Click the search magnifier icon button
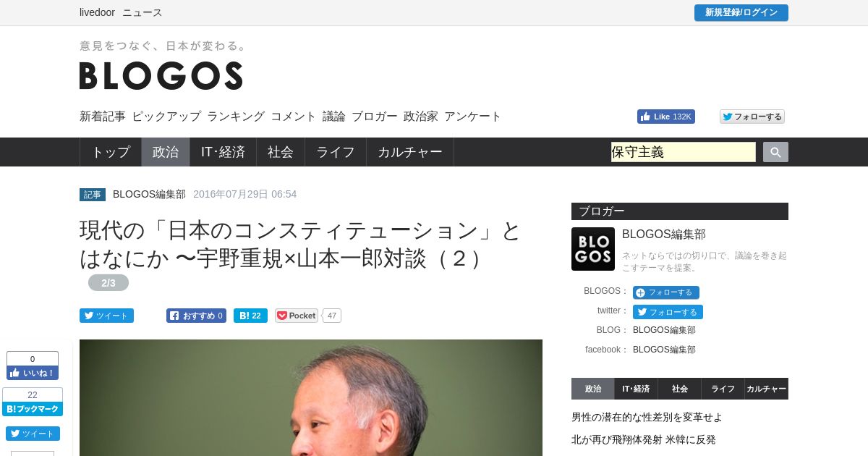The height and width of the screenshot is (456, 868). (x=775, y=152)
